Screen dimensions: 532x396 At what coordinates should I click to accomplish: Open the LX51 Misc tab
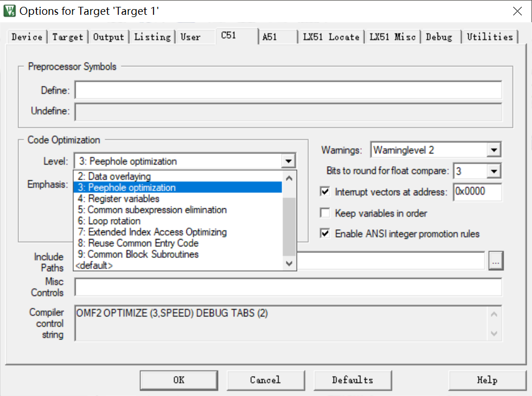[393, 36]
